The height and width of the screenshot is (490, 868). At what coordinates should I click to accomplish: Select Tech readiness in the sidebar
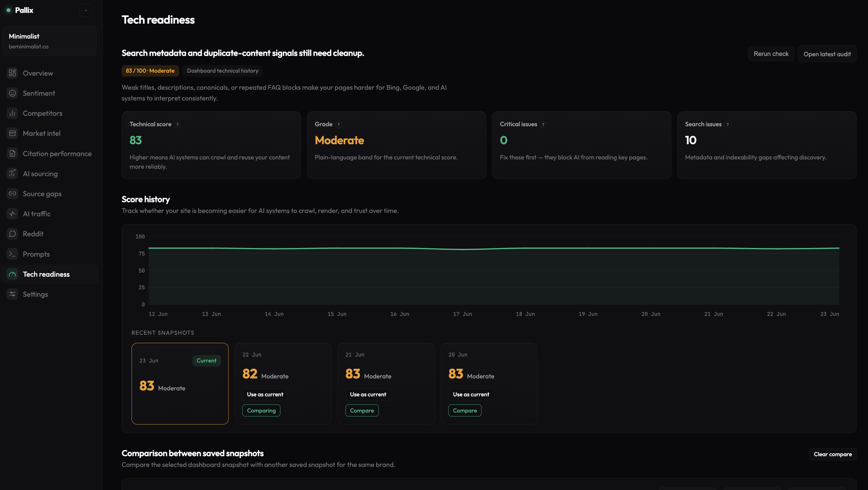50,274
